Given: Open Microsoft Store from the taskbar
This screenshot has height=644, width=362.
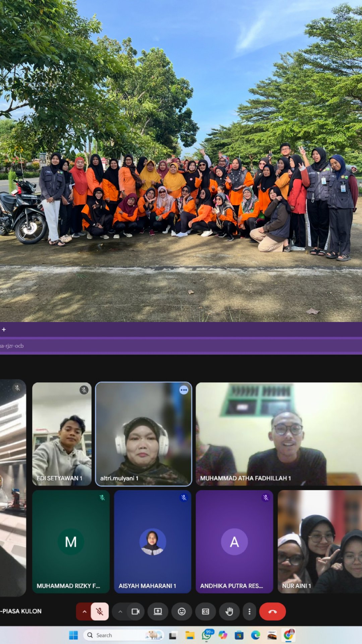Looking at the screenshot, I should pos(239,635).
